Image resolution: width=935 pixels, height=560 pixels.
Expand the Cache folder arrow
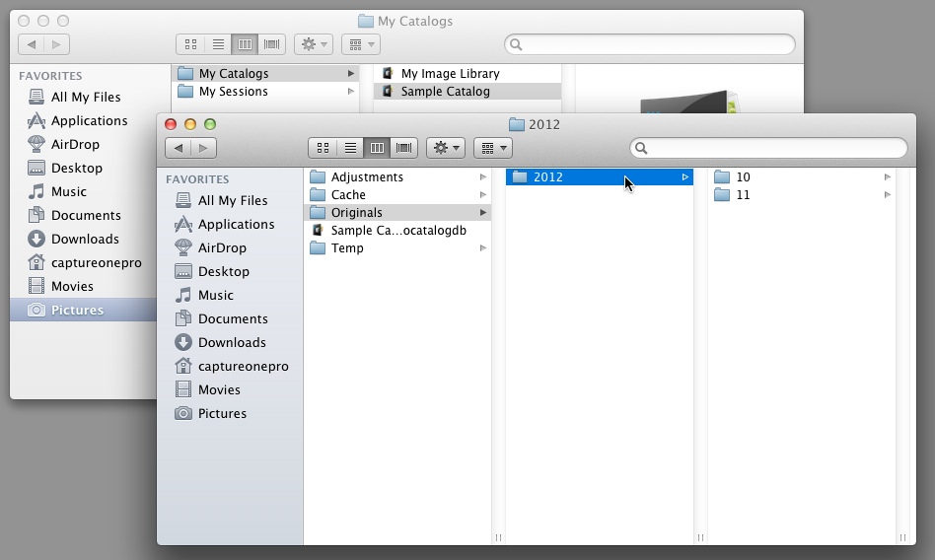[x=483, y=195]
